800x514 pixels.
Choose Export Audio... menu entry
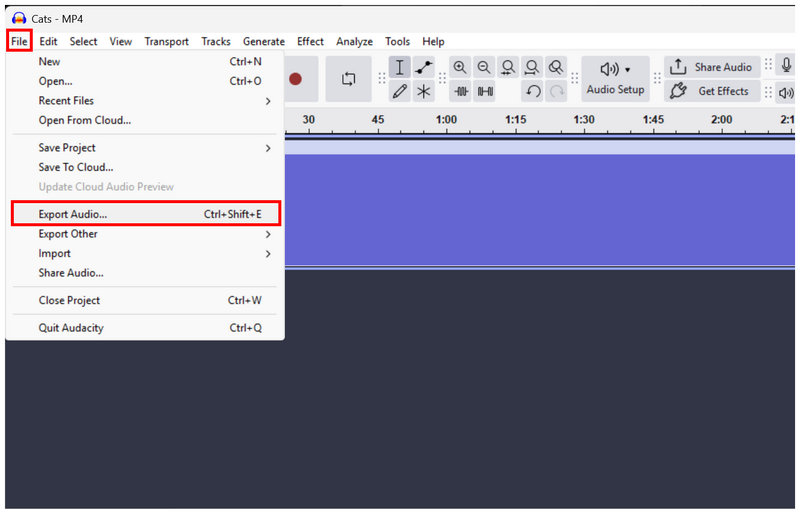pos(145,214)
